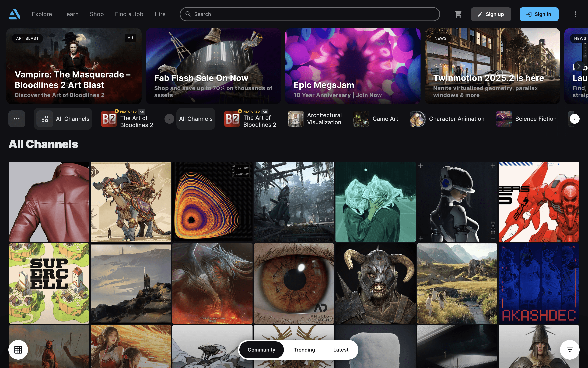Open the horned-helmet orc artwork
The height and width of the screenshot is (368, 588).
375,284
